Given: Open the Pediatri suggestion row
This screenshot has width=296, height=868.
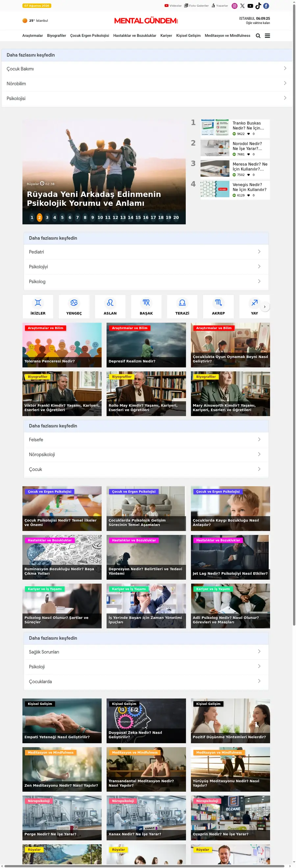Looking at the screenshot, I should point(146,252).
